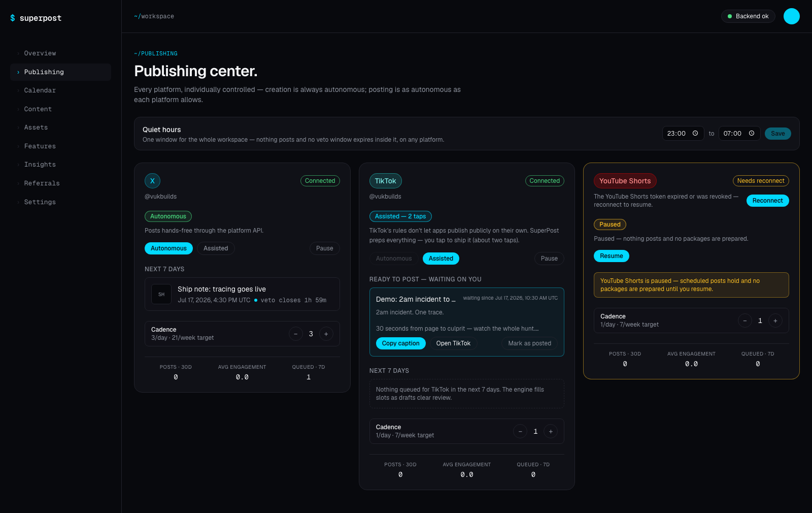Click the green Autonomous status pill on X
Viewport: 812px width, 513px height.
[x=168, y=216]
